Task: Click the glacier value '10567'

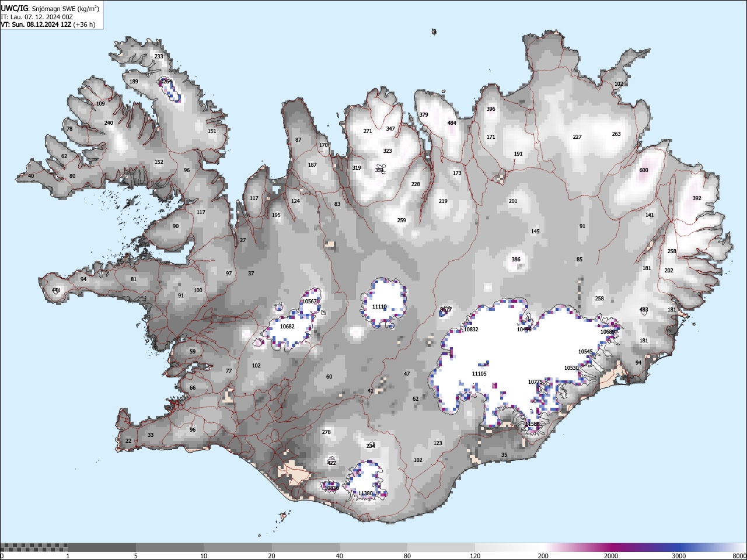Action: 309,302
